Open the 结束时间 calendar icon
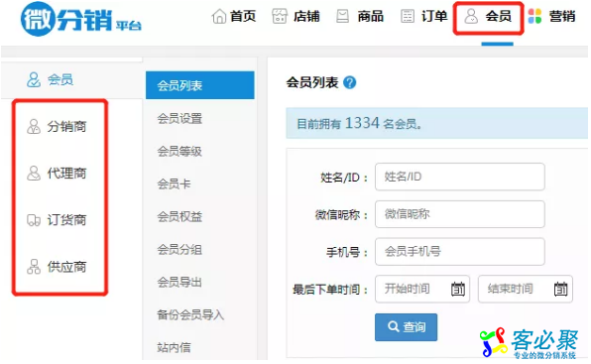 (560, 289)
